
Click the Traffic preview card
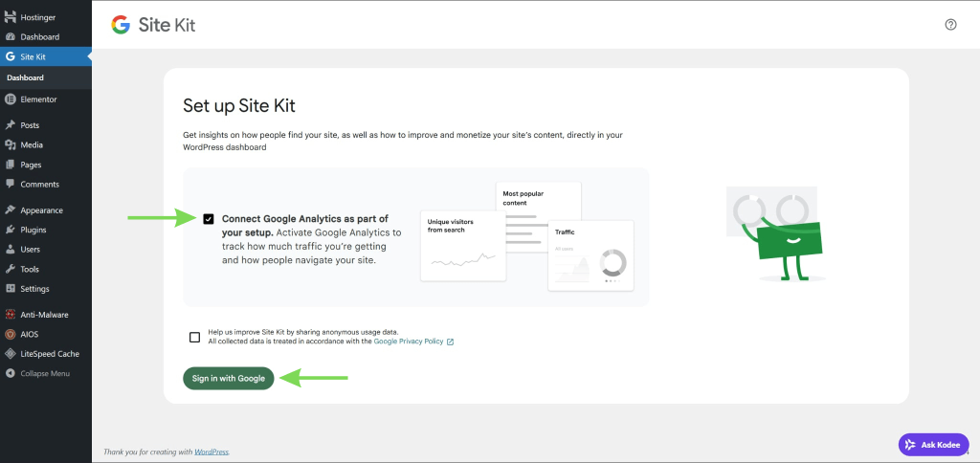pyautogui.click(x=590, y=255)
